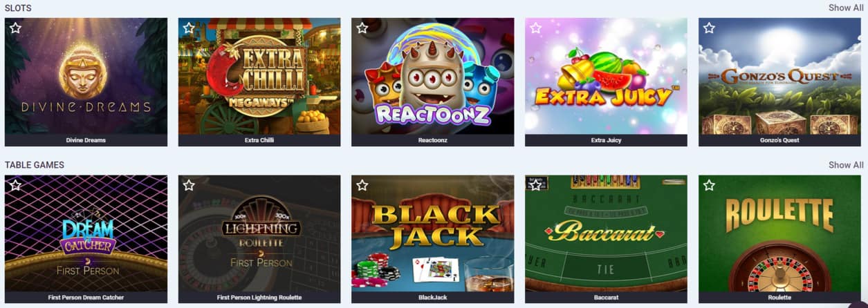
Task: Favorite First Person Dream Catcher star
Action: [x=15, y=185]
